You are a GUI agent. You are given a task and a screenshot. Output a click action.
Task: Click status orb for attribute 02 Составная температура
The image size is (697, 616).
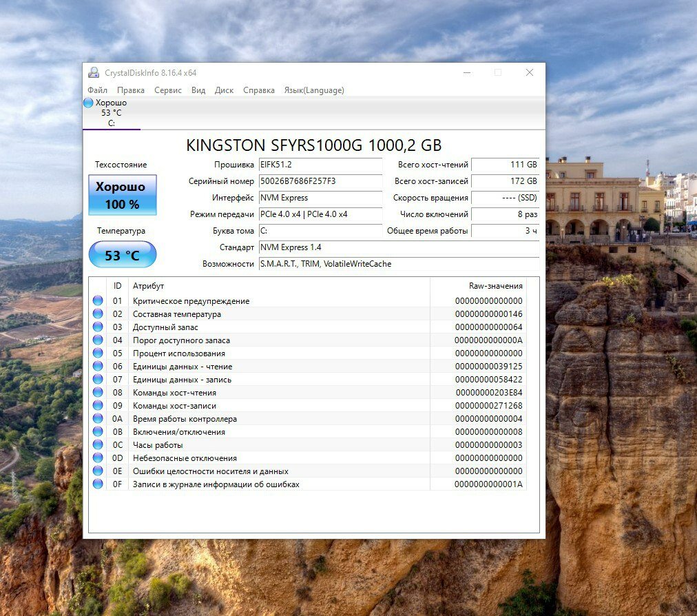point(98,314)
